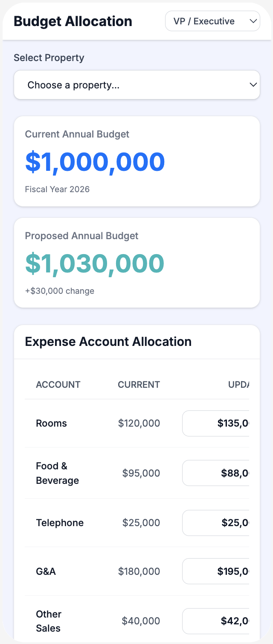Click the $1,030,000 proposed budget figure

(x=95, y=263)
